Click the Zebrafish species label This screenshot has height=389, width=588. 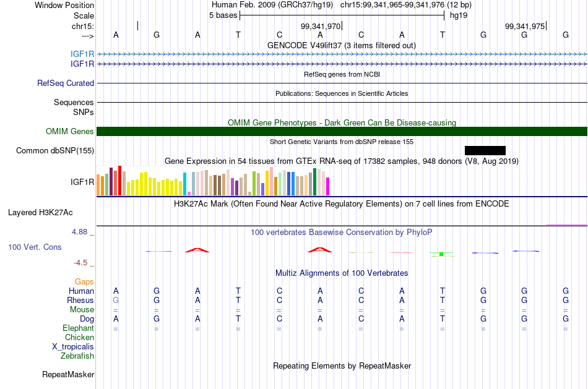[x=77, y=356]
